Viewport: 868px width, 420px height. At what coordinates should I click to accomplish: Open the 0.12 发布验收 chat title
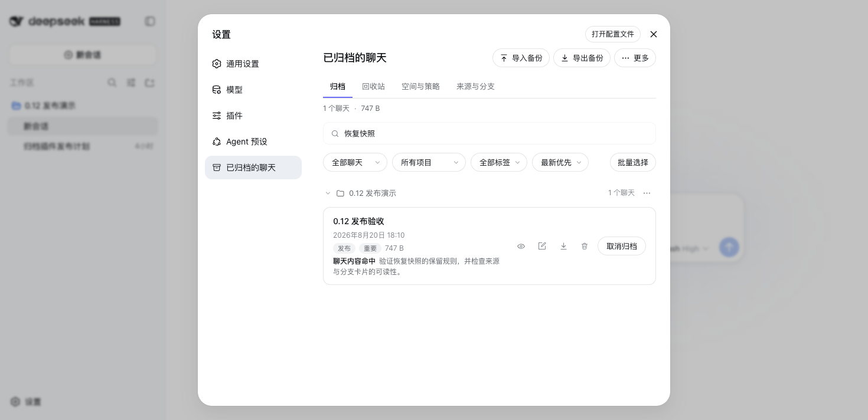point(358,221)
